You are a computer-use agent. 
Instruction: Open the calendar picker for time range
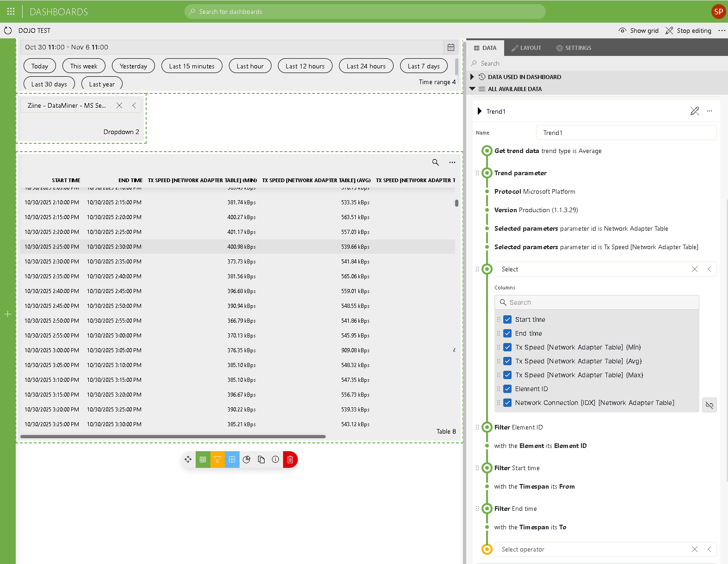[x=450, y=47]
